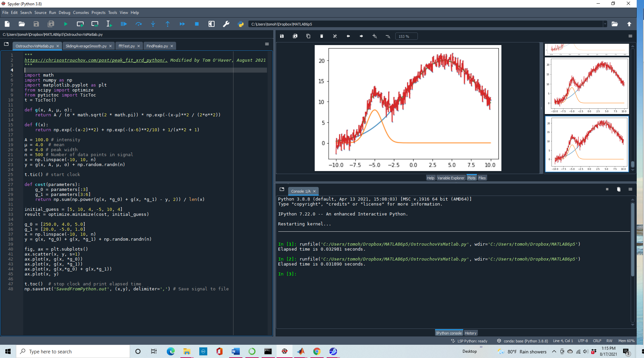Open the working directory path dropdown
Image resolution: width=644 pixels, height=358 pixels.
point(605,24)
